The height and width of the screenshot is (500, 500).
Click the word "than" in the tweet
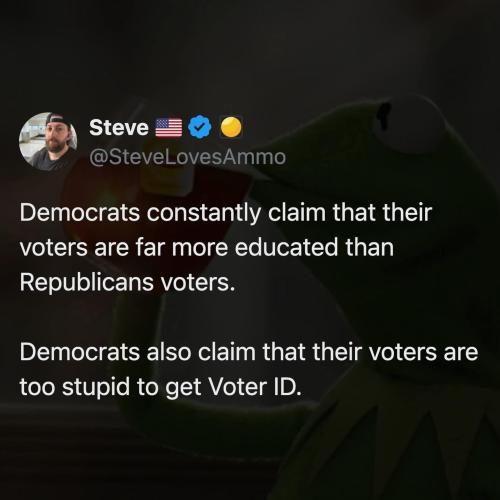click(370, 247)
